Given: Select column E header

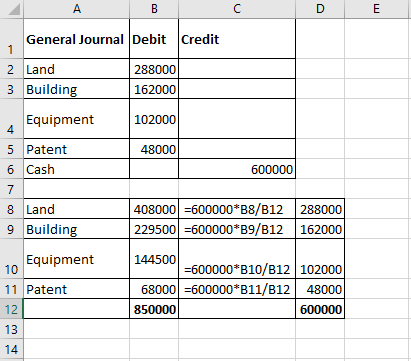Looking at the screenshot, I should (x=376, y=9).
